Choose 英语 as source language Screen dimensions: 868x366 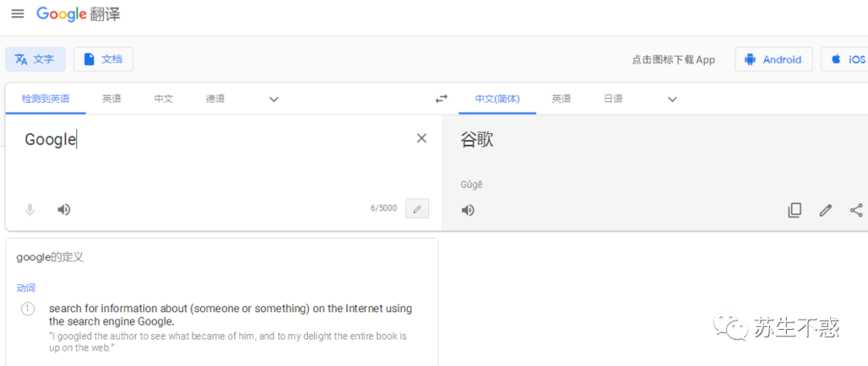pyautogui.click(x=111, y=99)
